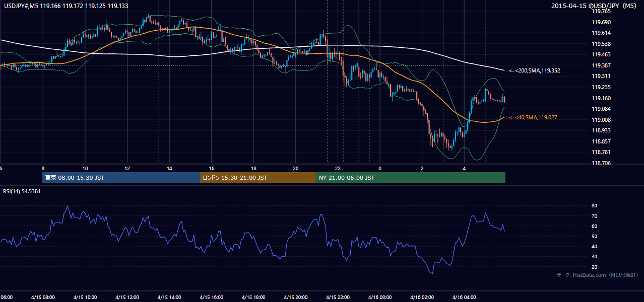This screenshot has height=302, width=644.
Task: Click price level 119.387 on the price axis
Action: 601,65
